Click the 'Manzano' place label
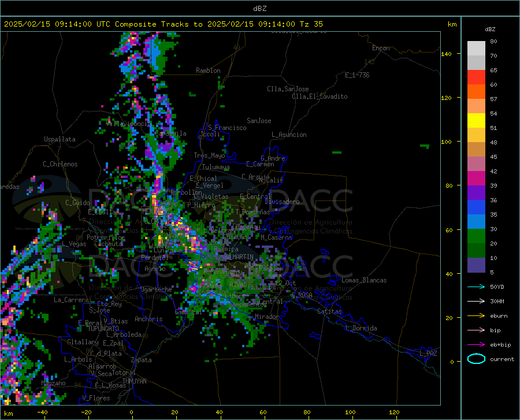Viewport: 520px width, 420px height. 53,383
